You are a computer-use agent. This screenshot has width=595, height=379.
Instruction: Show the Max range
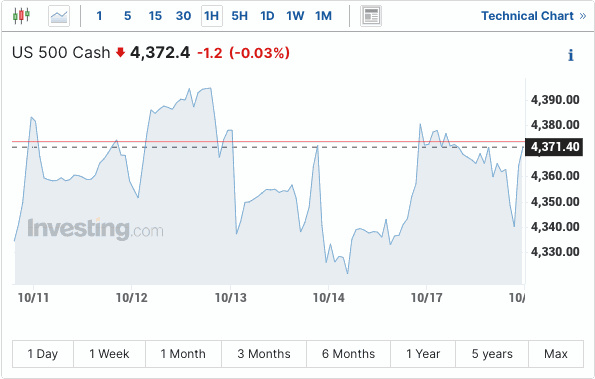[x=556, y=354]
